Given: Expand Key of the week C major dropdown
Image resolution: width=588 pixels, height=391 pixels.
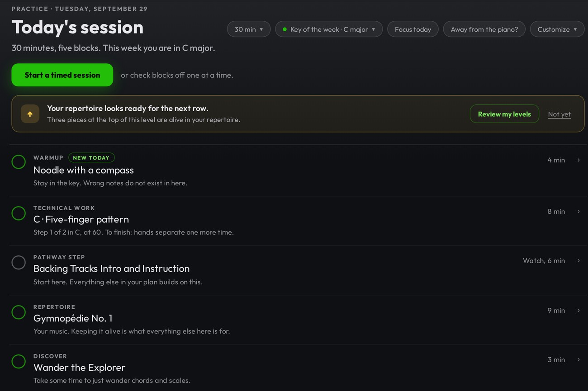Looking at the screenshot, I should click(329, 29).
